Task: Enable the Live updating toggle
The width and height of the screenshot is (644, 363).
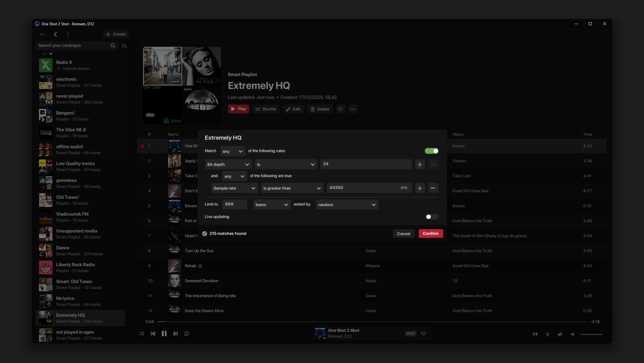Action: pos(431,217)
